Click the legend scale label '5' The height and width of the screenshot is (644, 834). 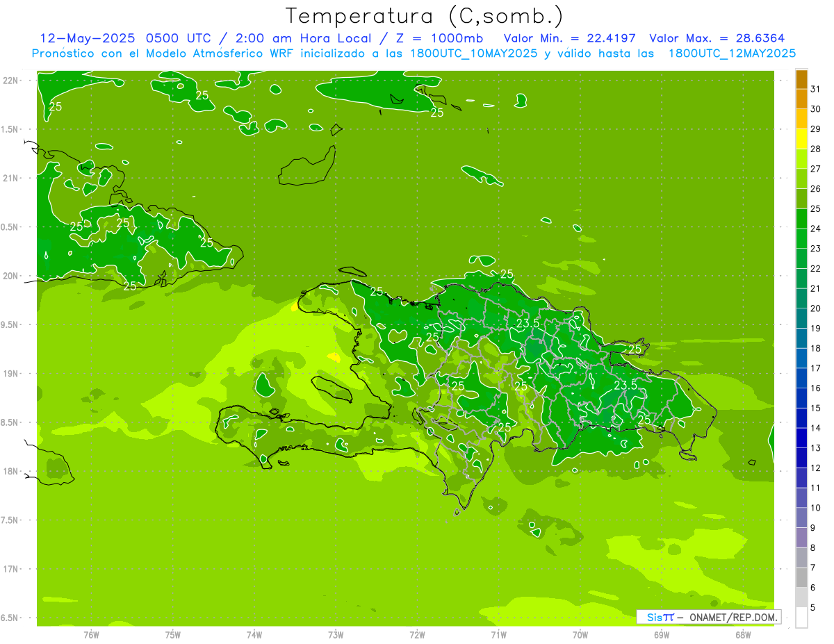point(812,607)
